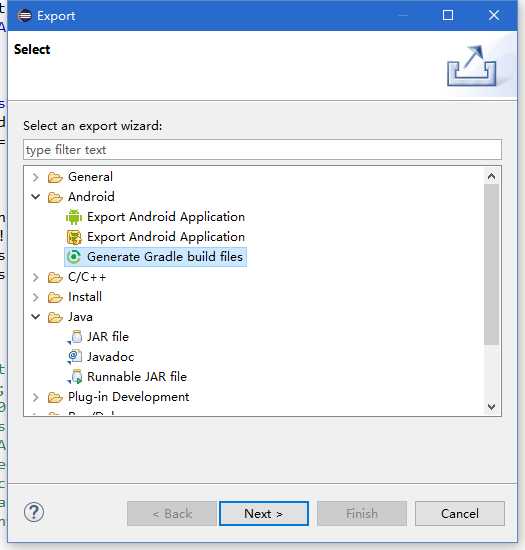525x550 pixels.
Task: Expand the Plug-in Development category
Action: [35, 397]
